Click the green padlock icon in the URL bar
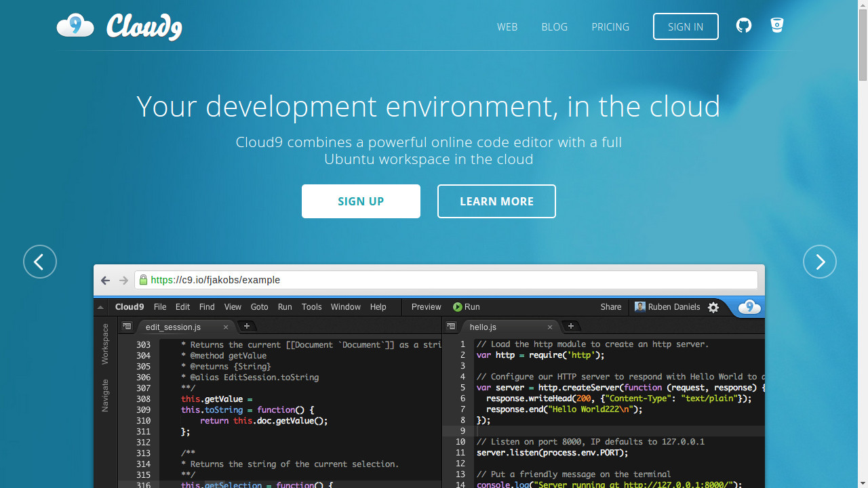This screenshot has height=488, width=868. pos(142,280)
